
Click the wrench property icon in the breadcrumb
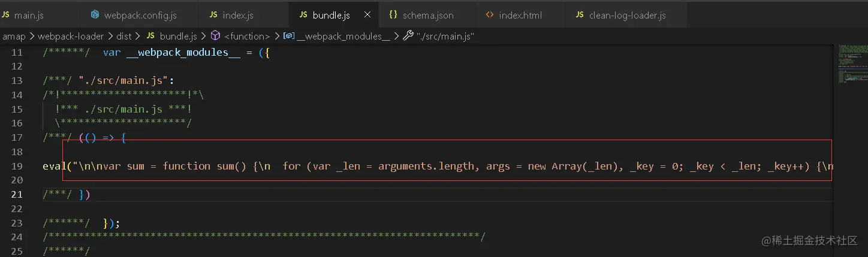click(408, 36)
